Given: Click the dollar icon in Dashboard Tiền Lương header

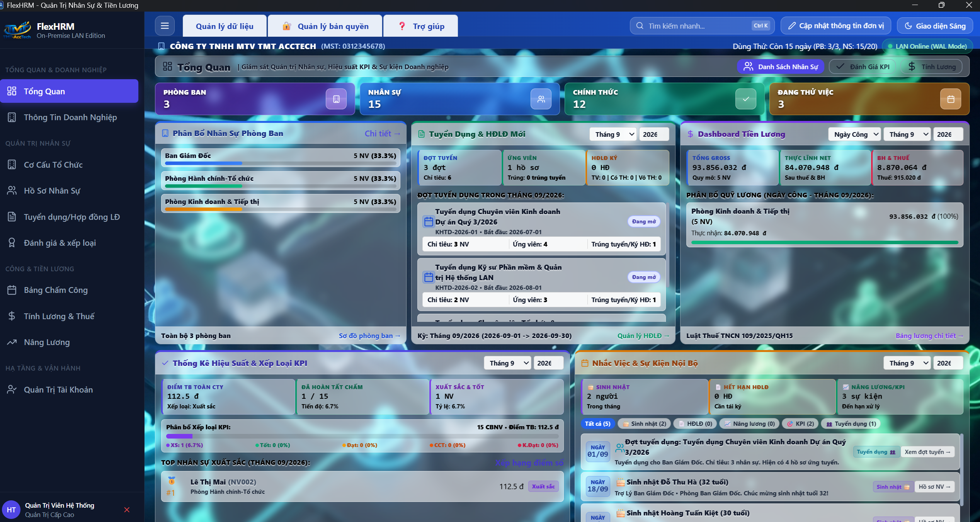Looking at the screenshot, I should click(690, 134).
